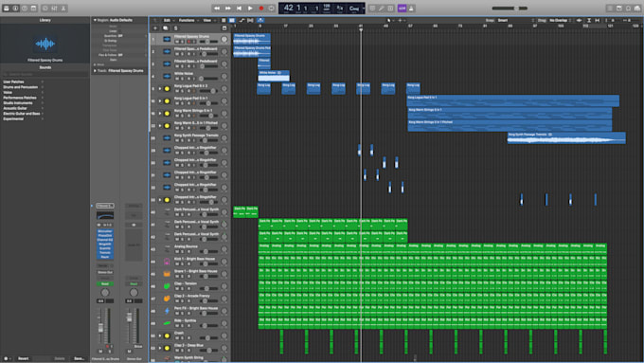Toggle the Inspector info button

15,9
